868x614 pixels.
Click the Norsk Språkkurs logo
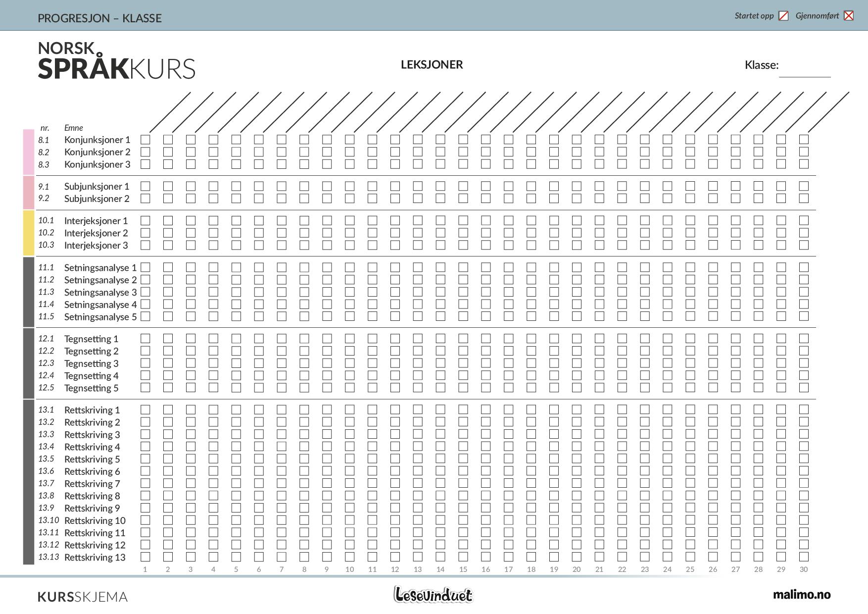click(x=116, y=60)
